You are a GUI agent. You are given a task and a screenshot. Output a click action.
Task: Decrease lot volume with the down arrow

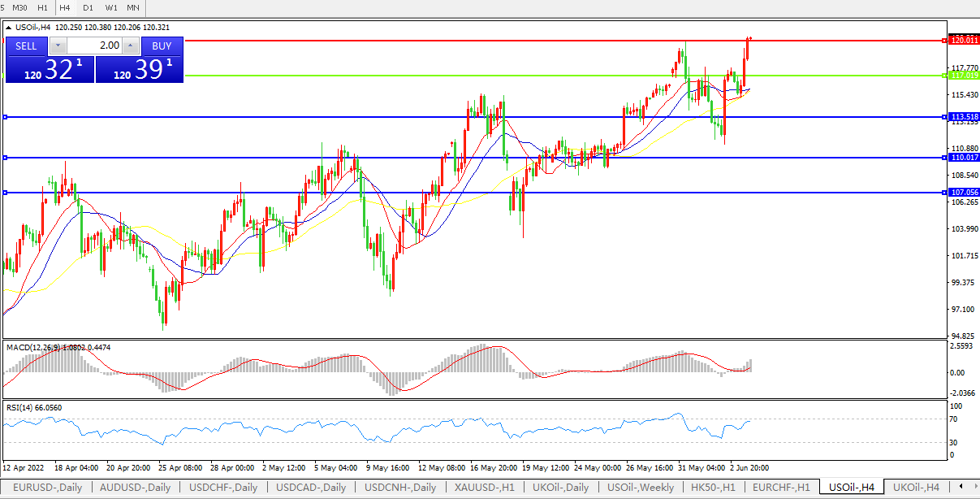pos(58,46)
